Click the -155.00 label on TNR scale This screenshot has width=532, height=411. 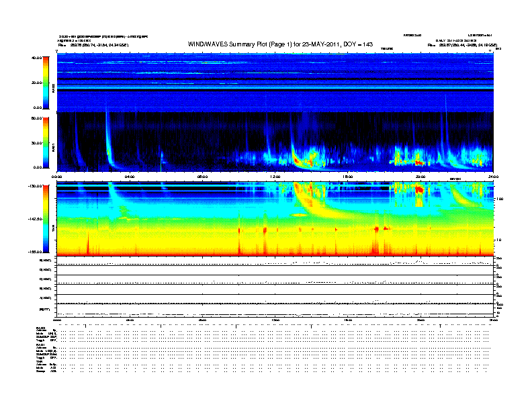[x=35, y=252]
